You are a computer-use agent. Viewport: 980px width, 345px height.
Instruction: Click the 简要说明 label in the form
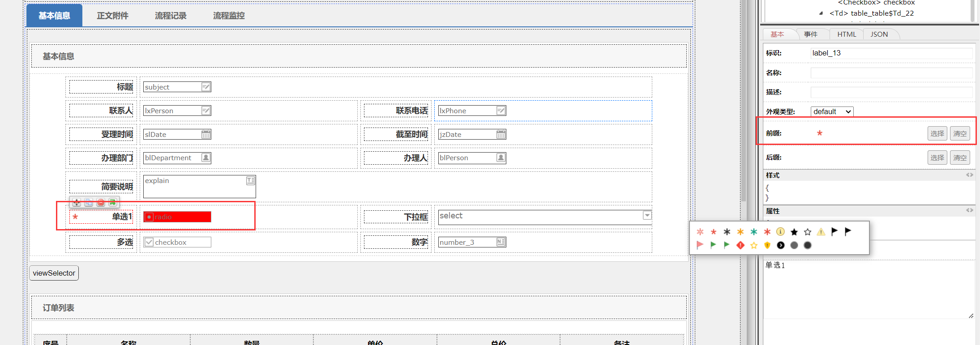[117, 187]
